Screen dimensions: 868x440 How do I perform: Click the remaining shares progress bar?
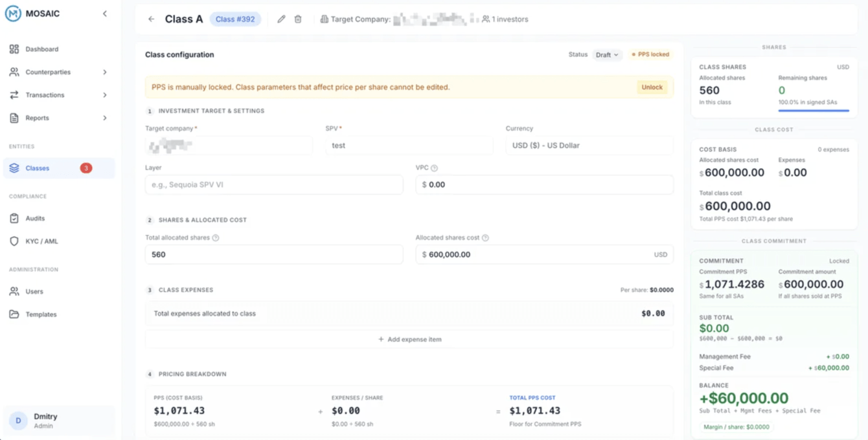pyautogui.click(x=814, y=111)
